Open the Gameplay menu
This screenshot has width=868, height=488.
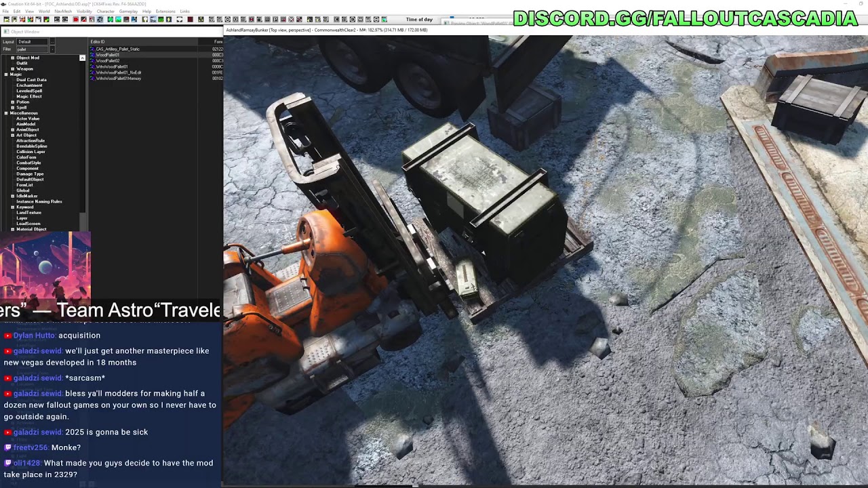coord(128,12)
